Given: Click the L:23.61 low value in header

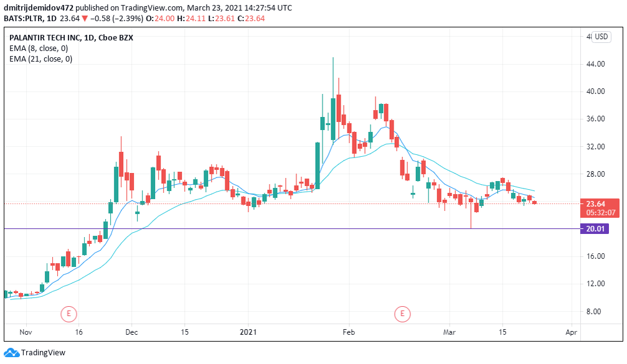Looking at the screenshot, I should click(221, 19).
